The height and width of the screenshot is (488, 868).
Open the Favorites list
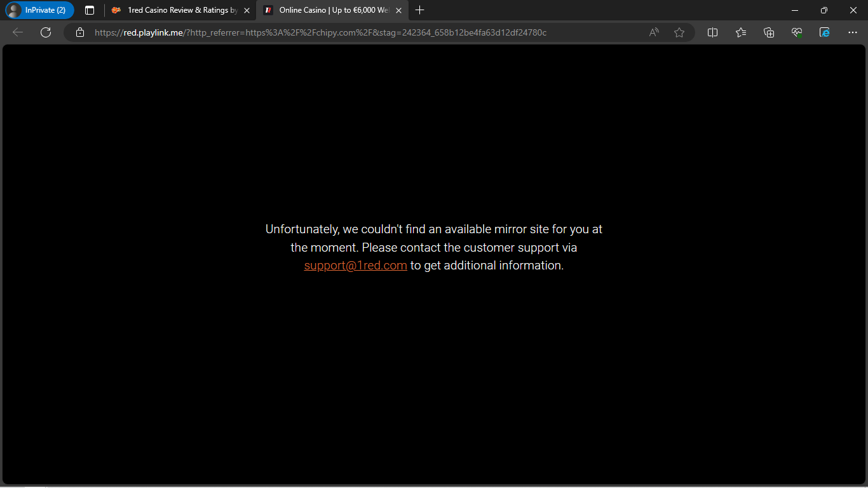pyautogui.click(x=741, y=32)
